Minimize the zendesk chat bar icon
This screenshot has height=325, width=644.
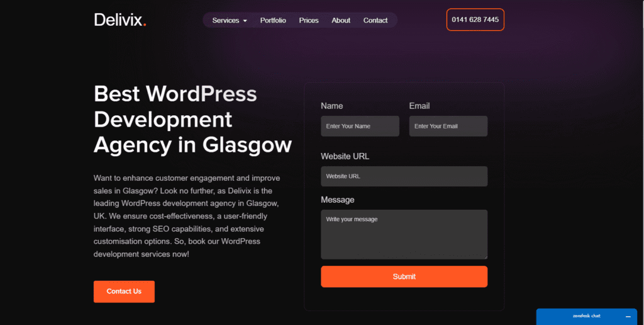[628, 317]
